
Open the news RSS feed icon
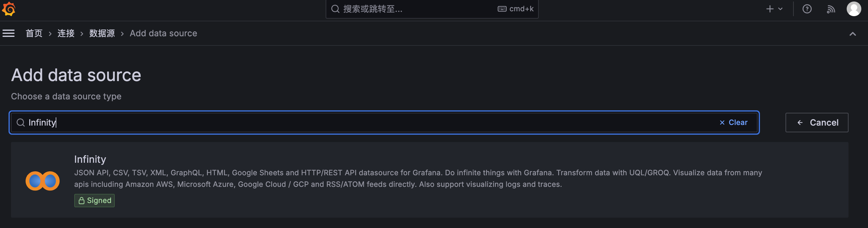pos(831,9)
